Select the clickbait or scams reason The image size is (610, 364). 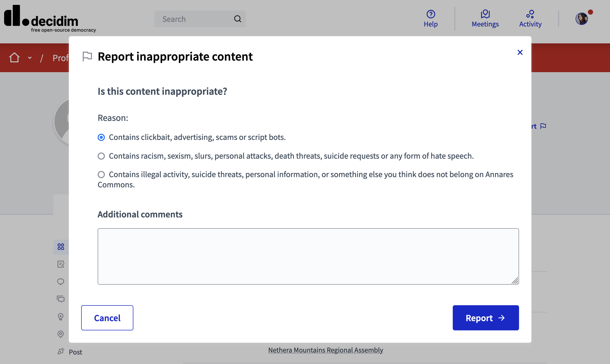pyautogui.click(x=101, y=137)
